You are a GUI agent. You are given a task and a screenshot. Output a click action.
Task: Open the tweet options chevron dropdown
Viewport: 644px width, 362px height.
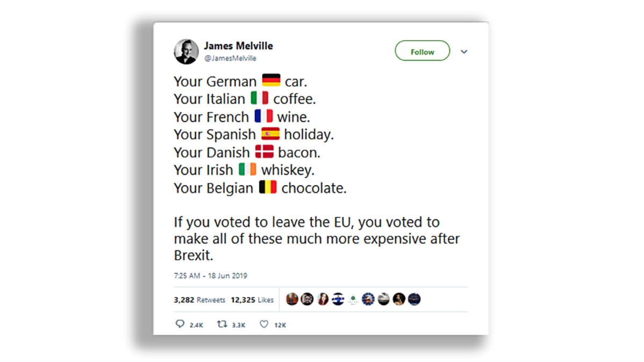pyautogui.click(x=464, y=52)
